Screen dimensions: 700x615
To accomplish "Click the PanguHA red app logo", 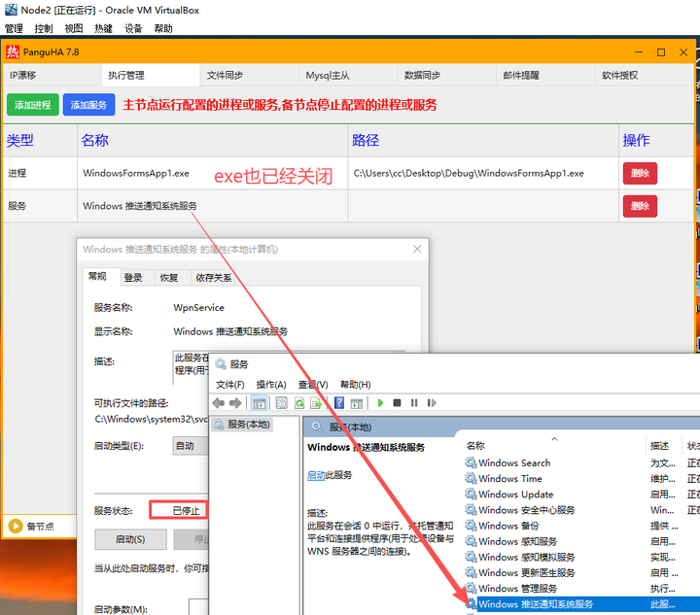I will click(x=13, y=52).
